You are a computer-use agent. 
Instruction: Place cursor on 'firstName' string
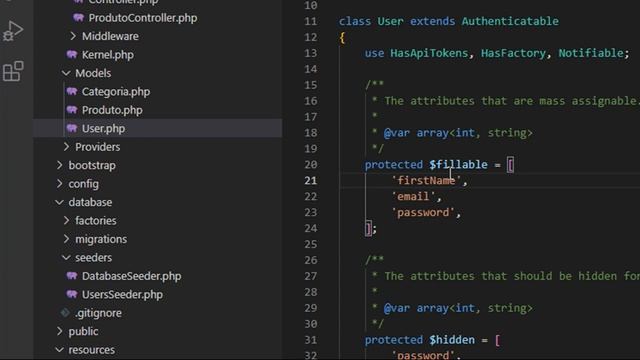(x=426, y=180)
